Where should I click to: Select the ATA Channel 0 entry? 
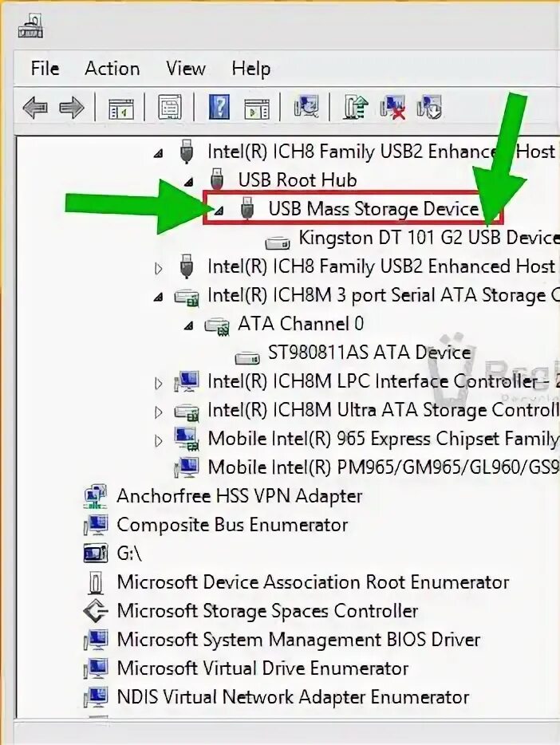click(x=301, y=324)
